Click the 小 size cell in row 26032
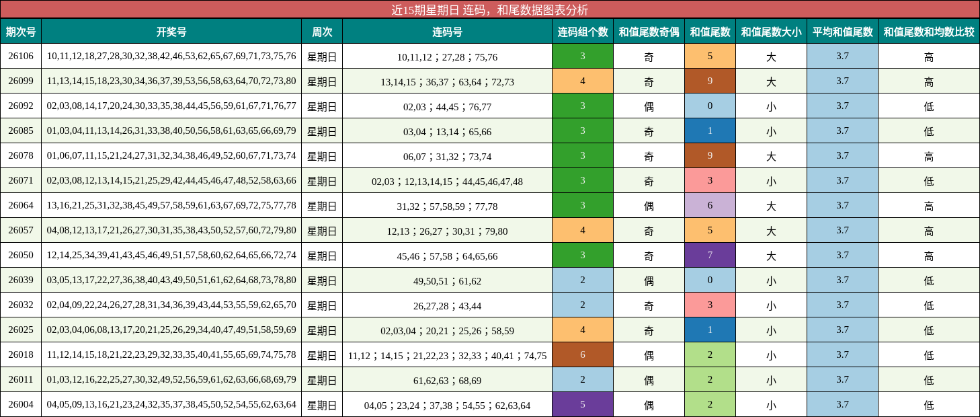This screenshot has height=417, width=980. (x=772, y=305)
